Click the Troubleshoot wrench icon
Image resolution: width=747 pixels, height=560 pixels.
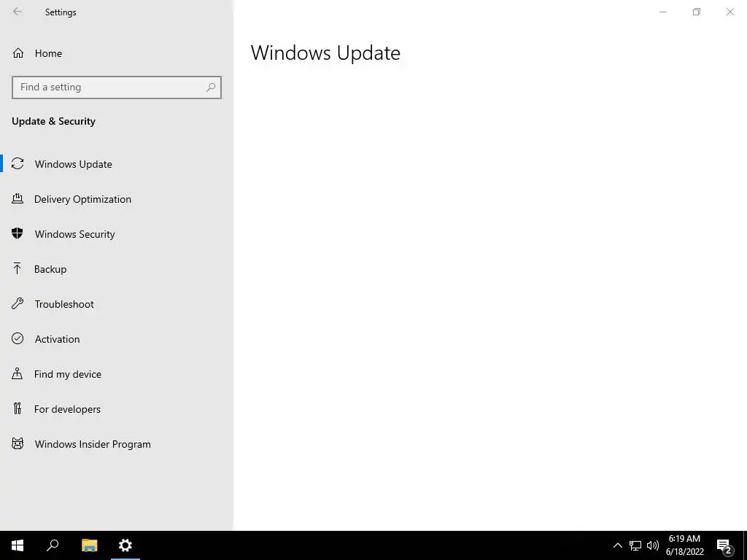[18, 303]
